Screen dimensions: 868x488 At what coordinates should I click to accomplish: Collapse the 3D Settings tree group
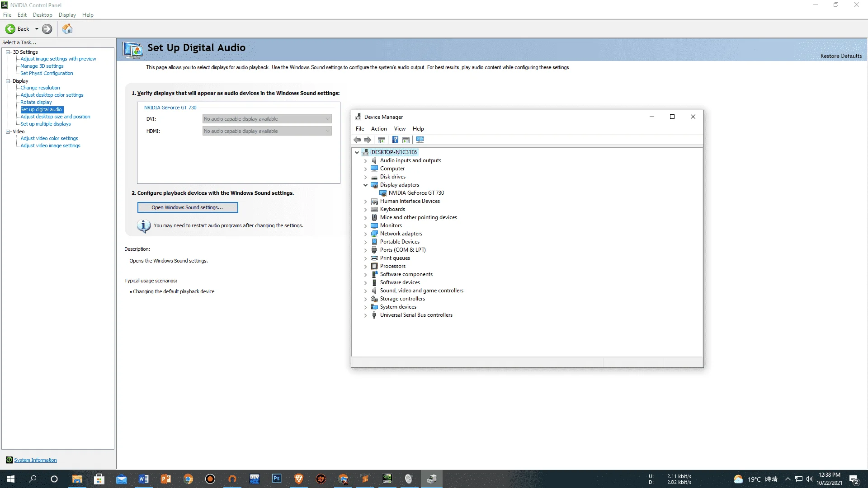(8, 52)
